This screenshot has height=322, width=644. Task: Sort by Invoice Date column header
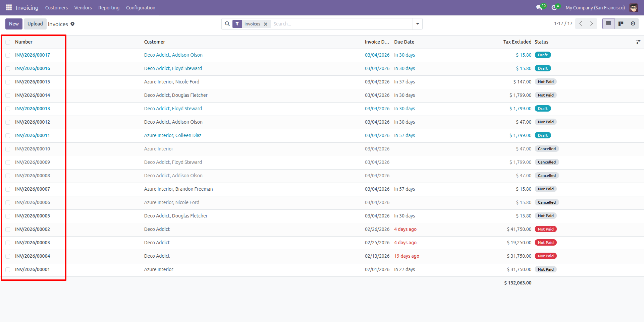point(377,42)
